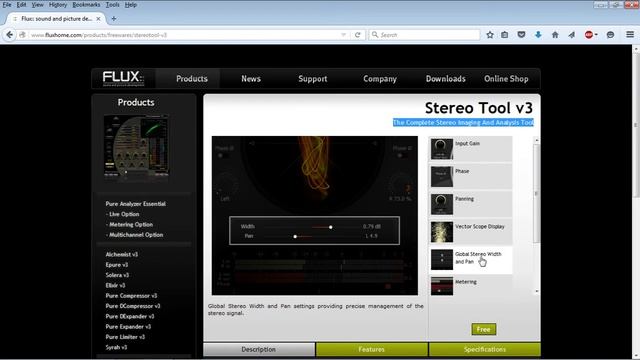Open the Products navigation item
The width and height of the screenshot is (640, 360).
192,79
